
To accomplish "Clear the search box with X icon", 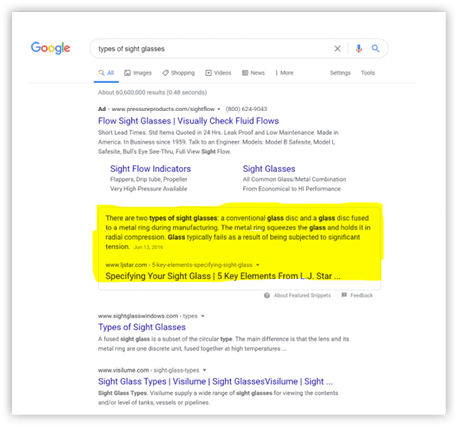I will [337, 49].
